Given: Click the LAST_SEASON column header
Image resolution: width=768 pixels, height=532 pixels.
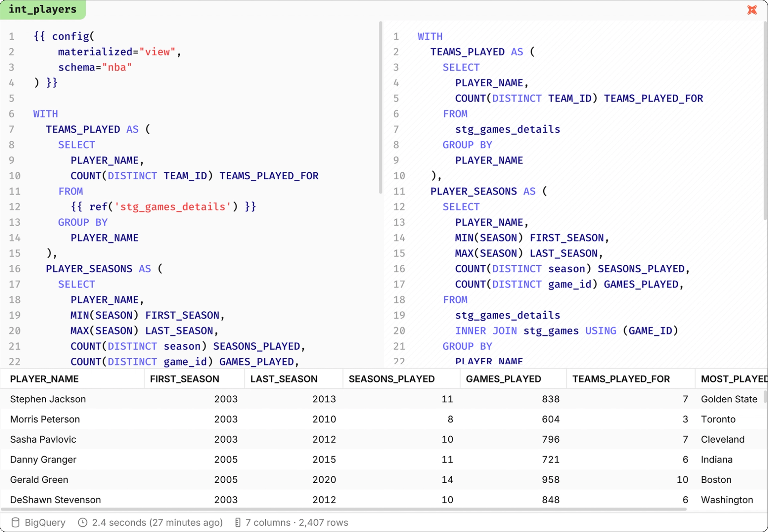Looking at the screenshot, I should pos(284,379).
